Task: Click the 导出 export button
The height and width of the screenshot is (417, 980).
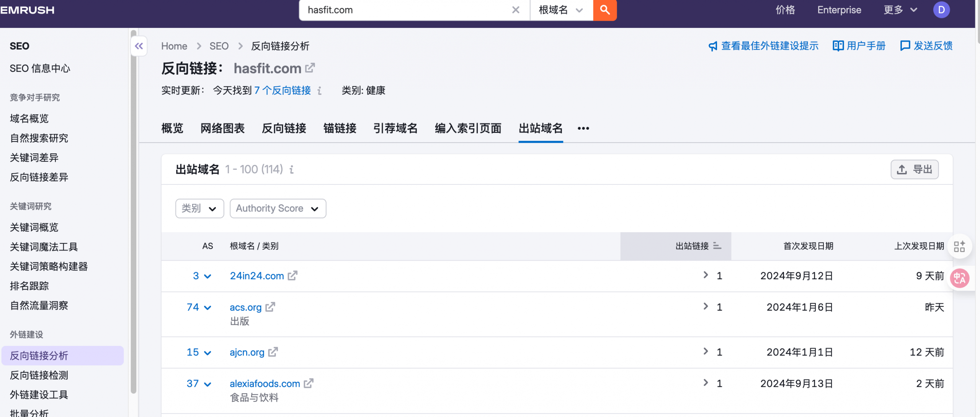Action: (915, 169)
